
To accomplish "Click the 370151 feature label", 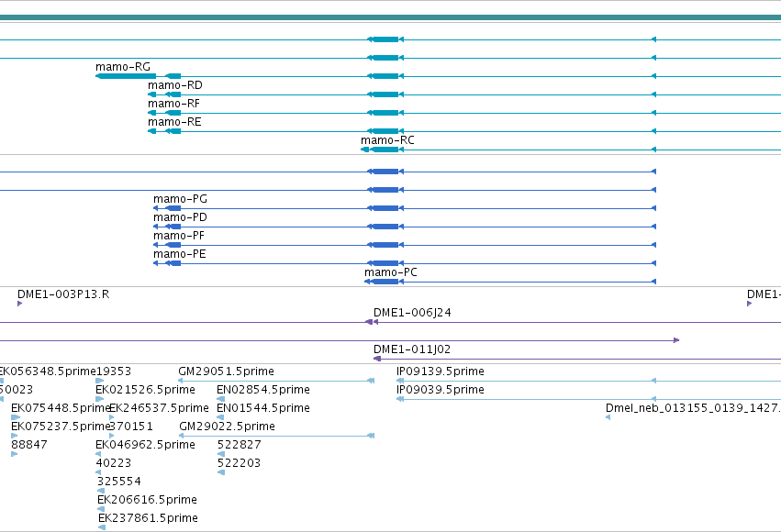I will pos(131,427).
